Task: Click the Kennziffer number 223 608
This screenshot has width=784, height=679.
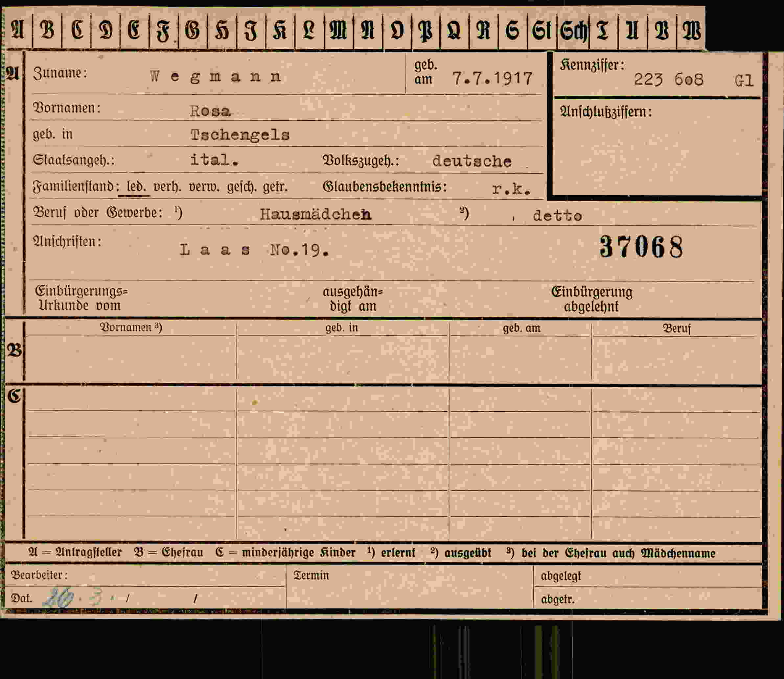Action: 669,80
